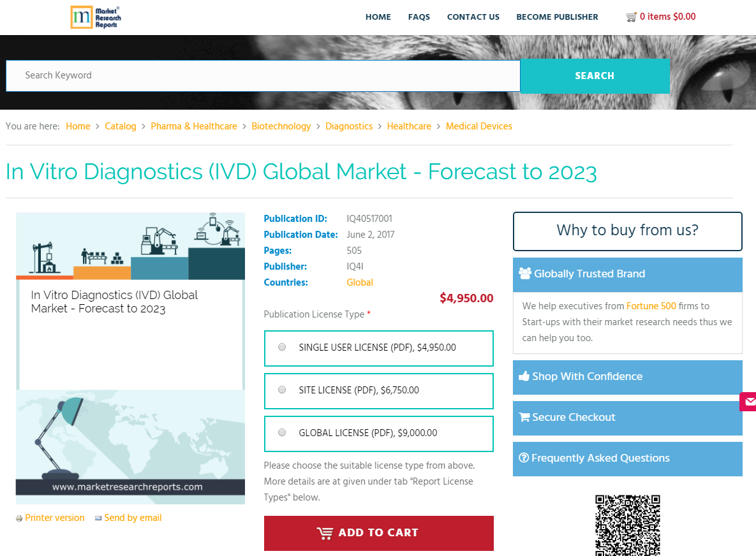This screenshot has height=556, width=756.
Task: Click the cart icon on Secure Checkout banner
Action: pyautogui.click(x=524, y=417)
